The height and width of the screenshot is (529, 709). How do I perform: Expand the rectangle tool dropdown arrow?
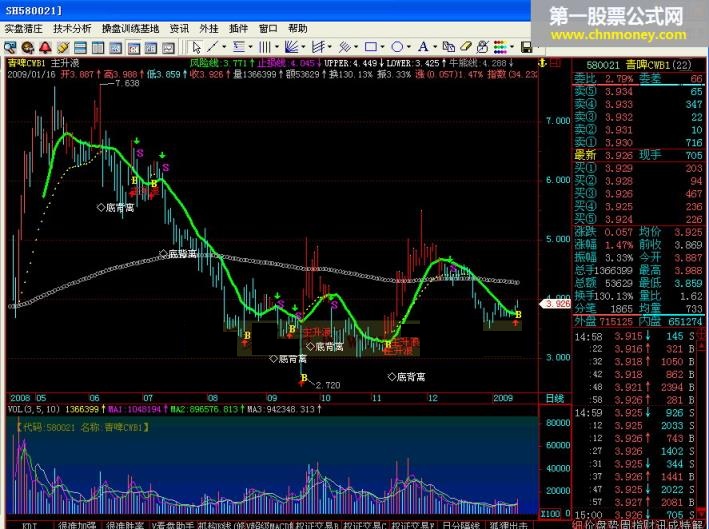click(383, 47)
